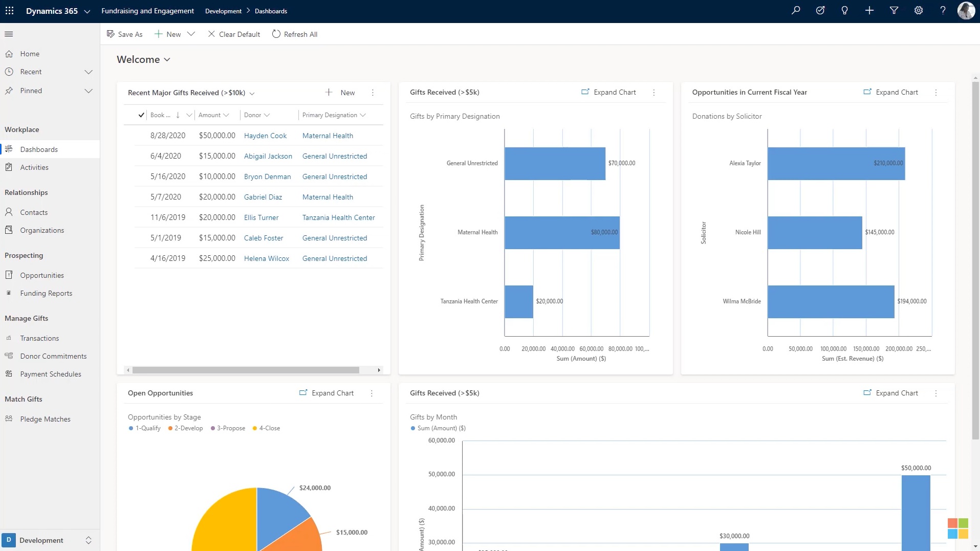980x551 pixels.
Task: Open the search magnifier in top bar
Action: tap(796, 11)
